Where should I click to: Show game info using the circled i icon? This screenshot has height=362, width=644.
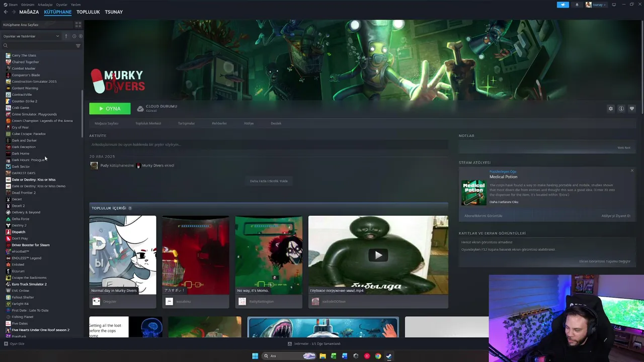point(621,109)
